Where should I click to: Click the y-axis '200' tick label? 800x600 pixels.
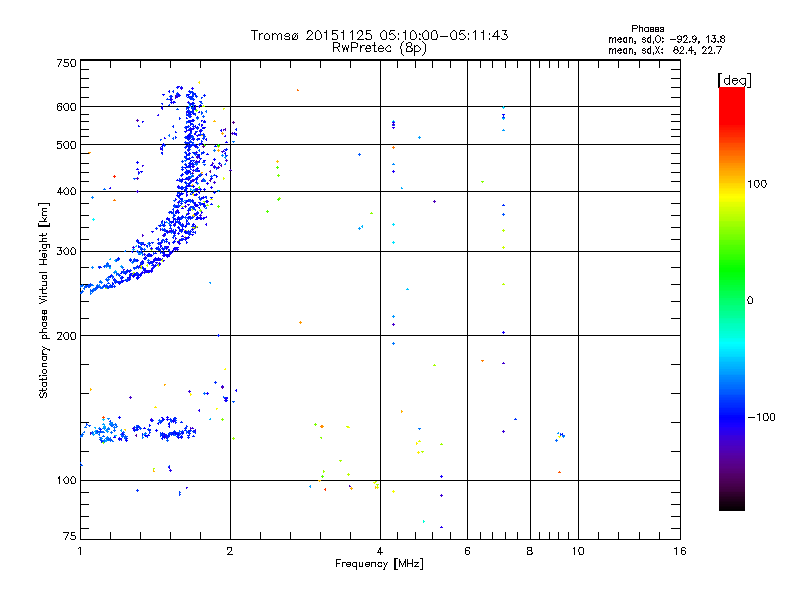coord(66,336)
